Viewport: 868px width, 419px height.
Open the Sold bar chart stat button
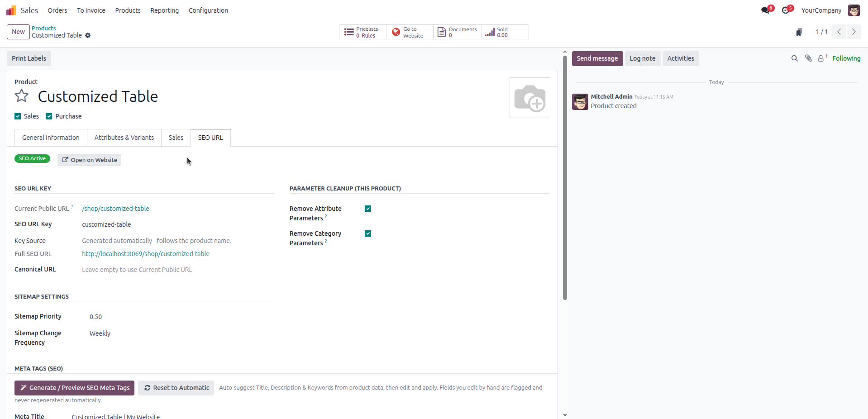pos(505,32)
